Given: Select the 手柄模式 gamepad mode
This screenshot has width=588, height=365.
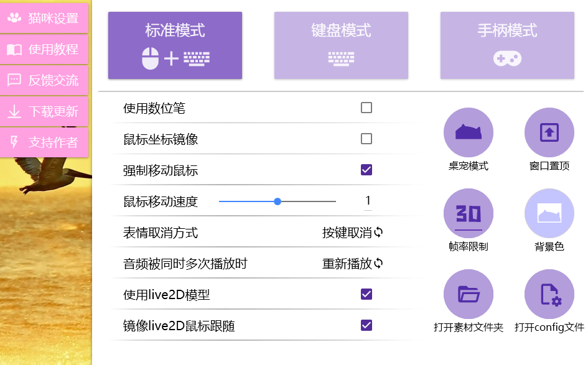Looking at the screenshot, I should click(507, 45).
